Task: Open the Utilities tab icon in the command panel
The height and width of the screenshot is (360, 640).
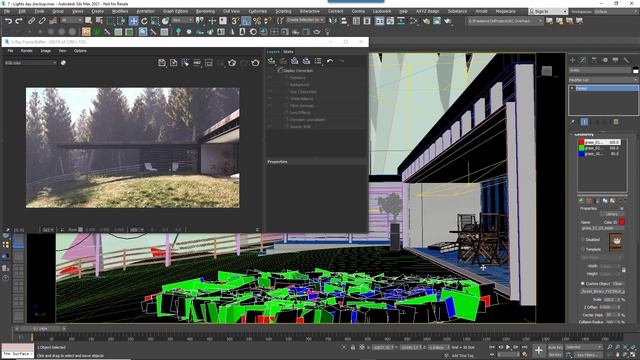Action: click(626, 60)
